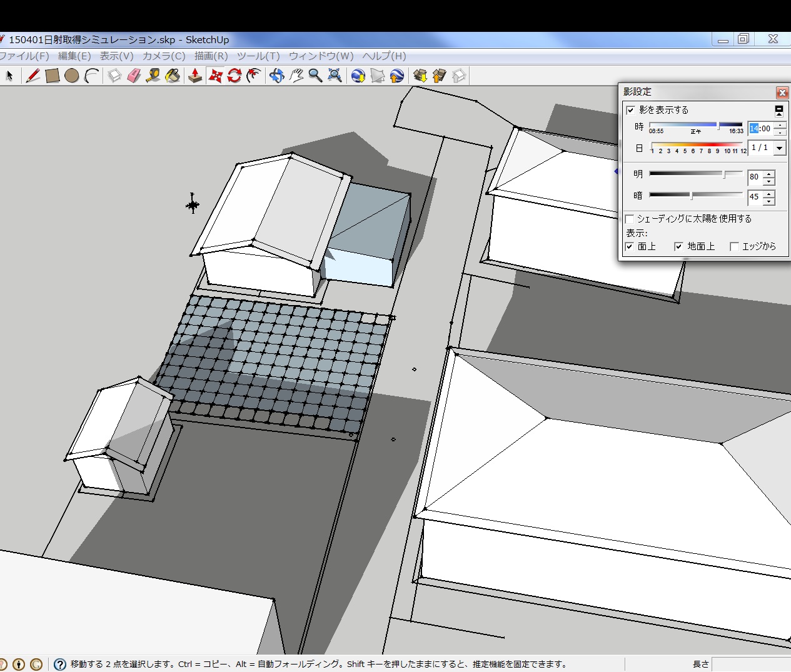Click the 長さ measurements input box
791x672 pixels.
pyautogui.click(x=751, y=664)
